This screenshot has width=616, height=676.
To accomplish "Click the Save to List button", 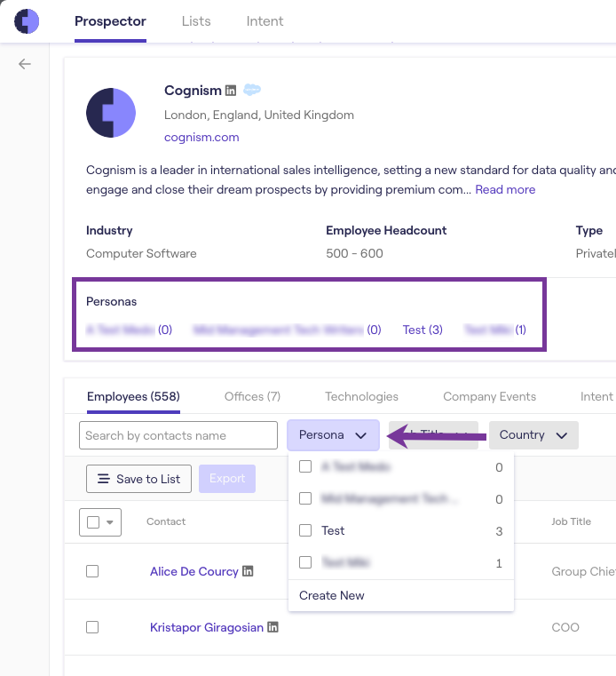I will tap(138, 479).
